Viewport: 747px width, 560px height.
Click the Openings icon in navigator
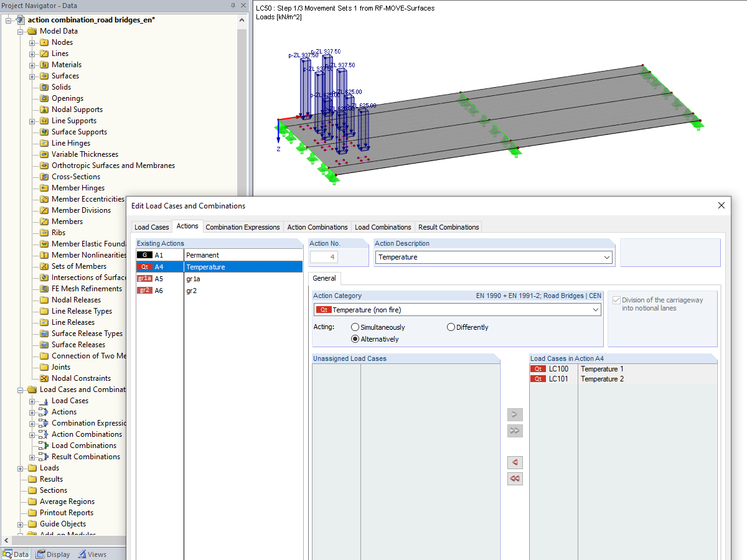point(44,98)
